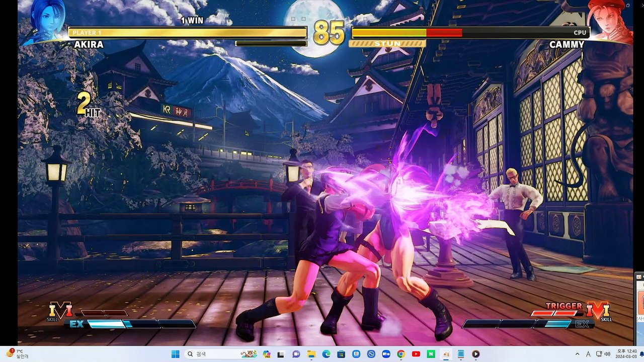Launch Microsoft Edge from the taskbar
Viewport: 644px width, 362px height.
326,354
